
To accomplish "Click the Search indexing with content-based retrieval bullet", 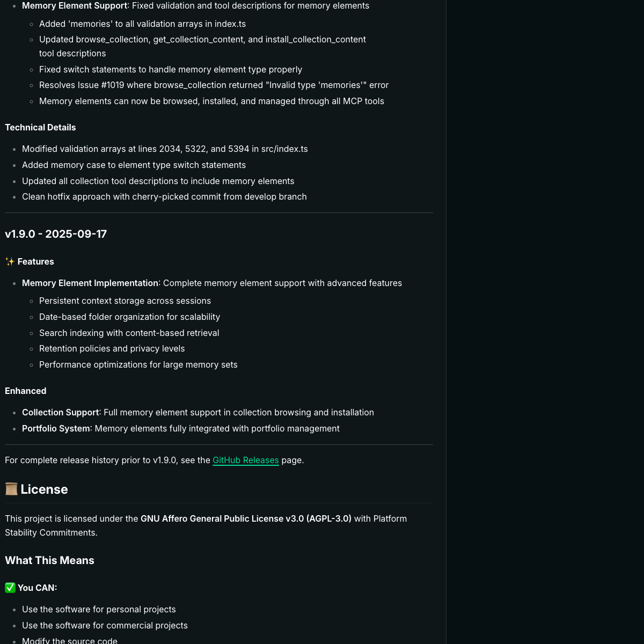I will point(129,333).
